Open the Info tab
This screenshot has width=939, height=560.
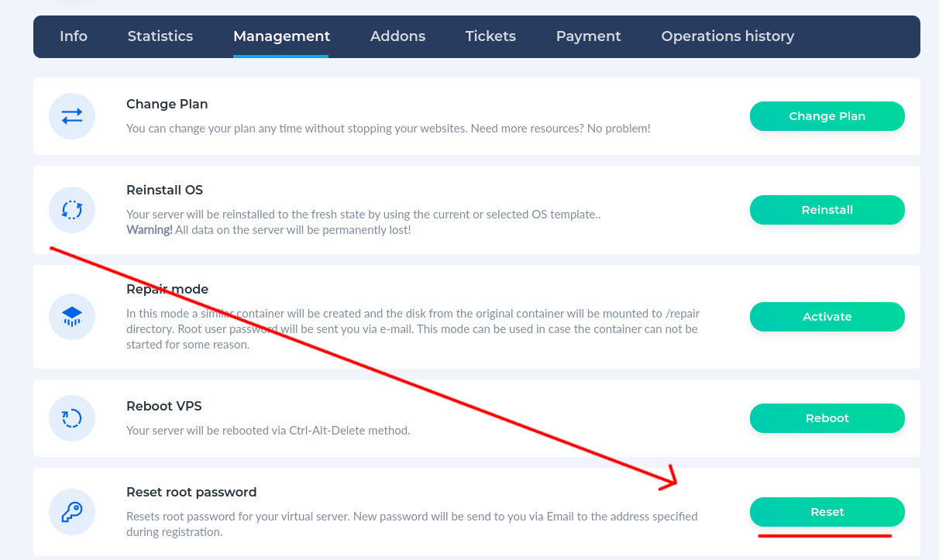pos(74,36)
